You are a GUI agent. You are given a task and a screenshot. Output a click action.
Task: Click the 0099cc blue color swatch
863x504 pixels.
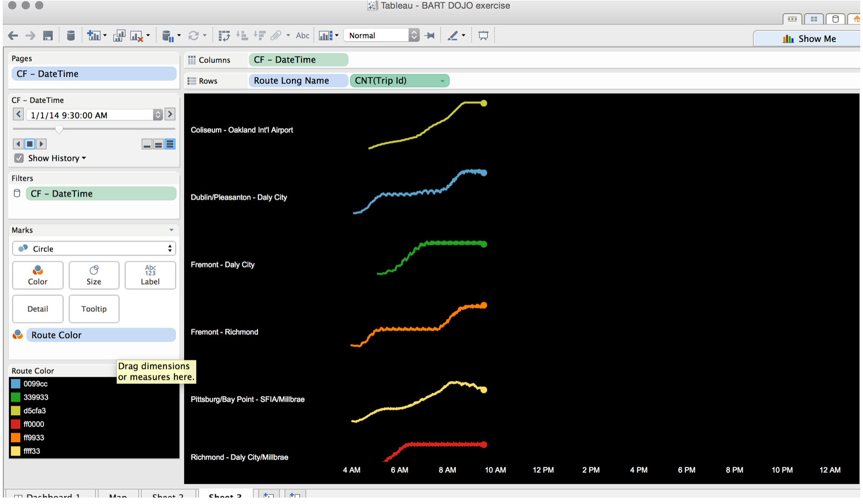(x=16, y=384)
